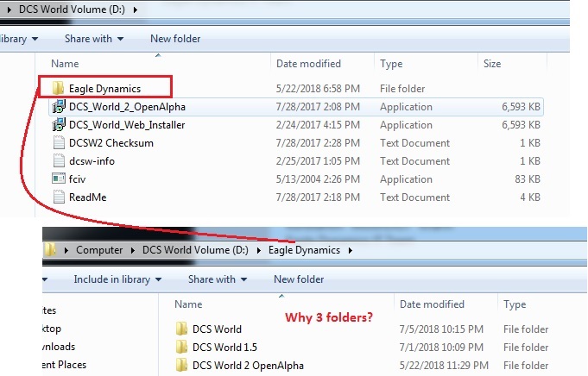Viewport: 588px width, 376px height.
Task: Sort by Date modified column in lower window
Action: pyautogui.click(x=432, y=304)
